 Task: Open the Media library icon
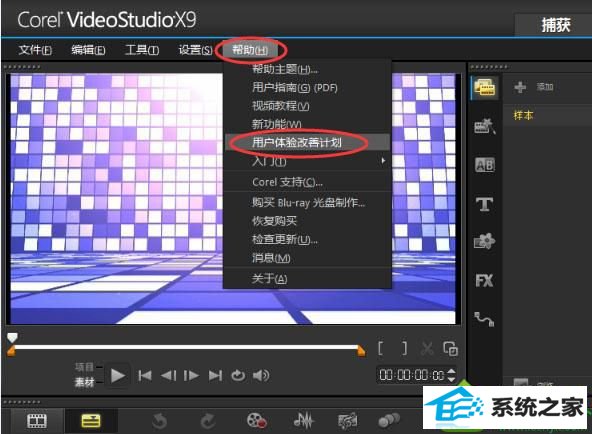[x=484, y=88]
